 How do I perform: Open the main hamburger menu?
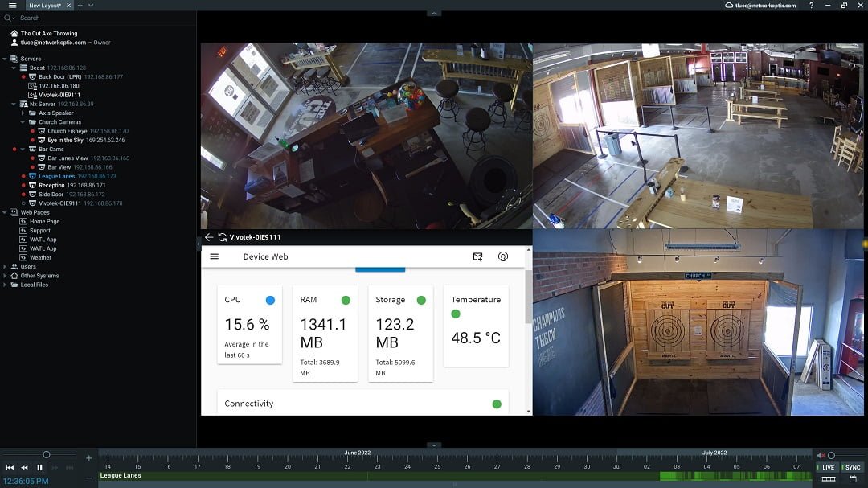[x=12, y=6]
